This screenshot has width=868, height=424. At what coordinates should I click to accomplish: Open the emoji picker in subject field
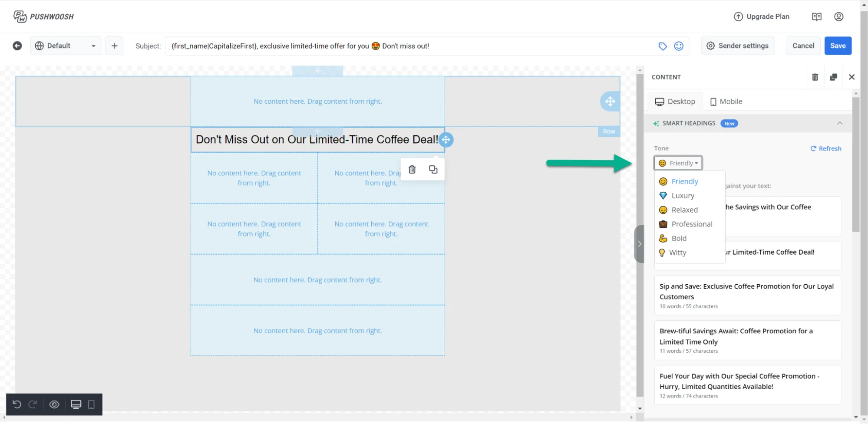[679, 46]
